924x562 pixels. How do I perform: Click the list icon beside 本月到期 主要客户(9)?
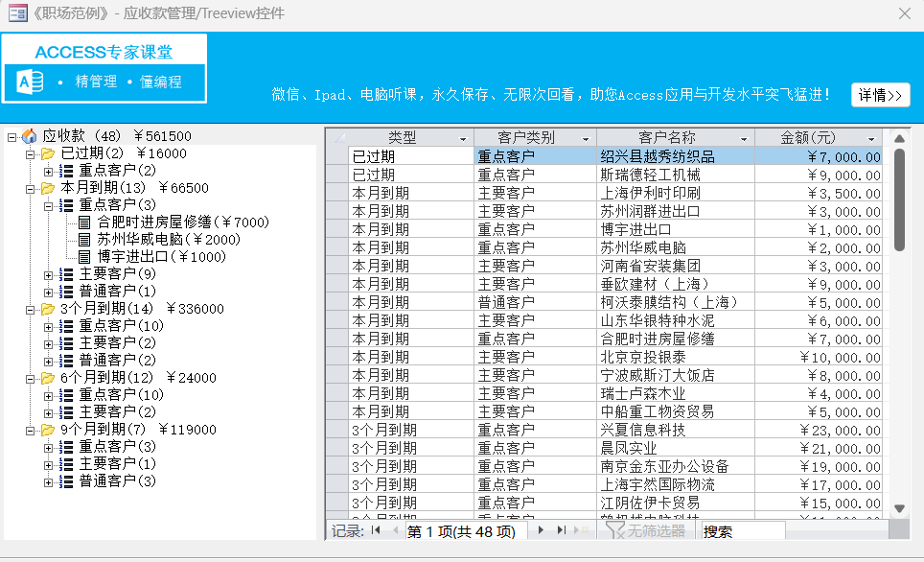point(66,274)
